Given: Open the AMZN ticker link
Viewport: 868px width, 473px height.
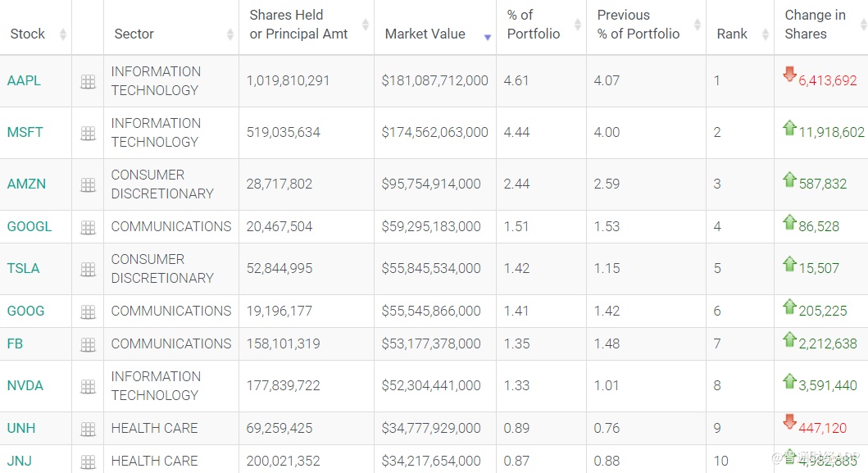Looking at the screenshot, I should (26, 184).
